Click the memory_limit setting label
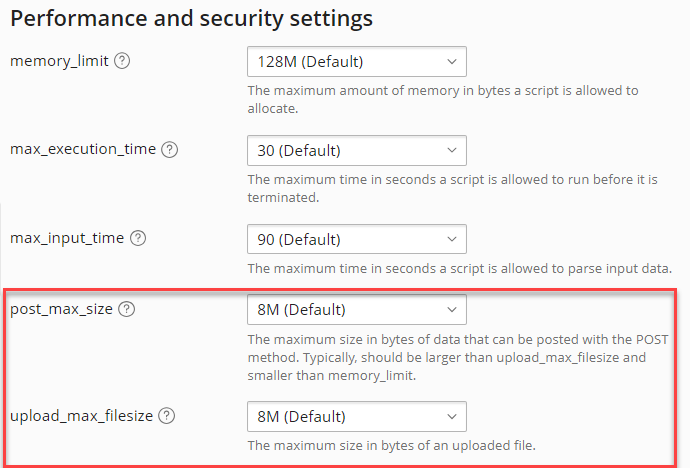Viewport: 690px width, 468px height. point(59,61)
